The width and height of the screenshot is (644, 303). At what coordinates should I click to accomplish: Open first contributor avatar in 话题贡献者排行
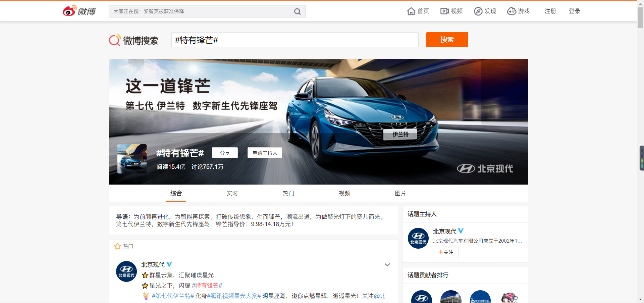tap(422, 297)
